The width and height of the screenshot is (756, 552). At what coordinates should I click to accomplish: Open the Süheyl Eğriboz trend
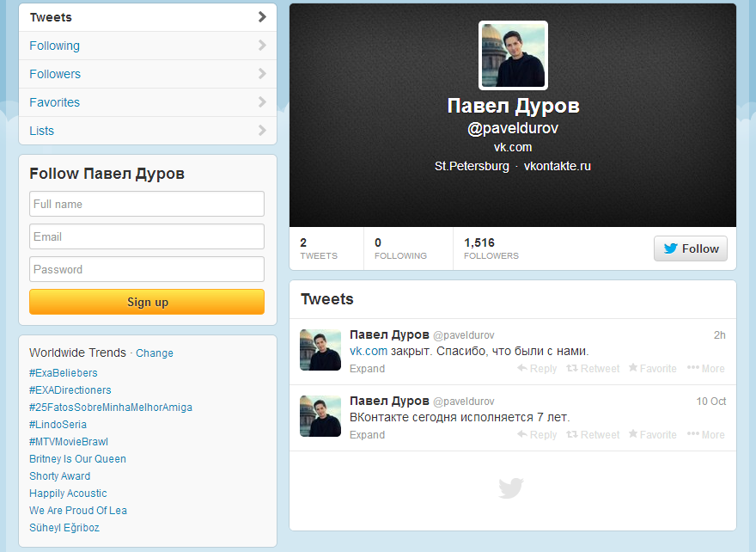(x=64, y=528)
